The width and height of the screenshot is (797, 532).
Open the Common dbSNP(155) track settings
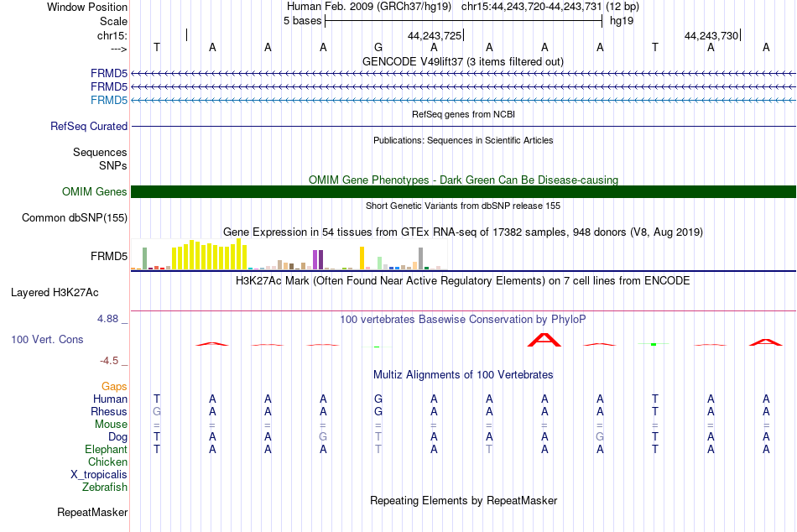tap(75, 217)
